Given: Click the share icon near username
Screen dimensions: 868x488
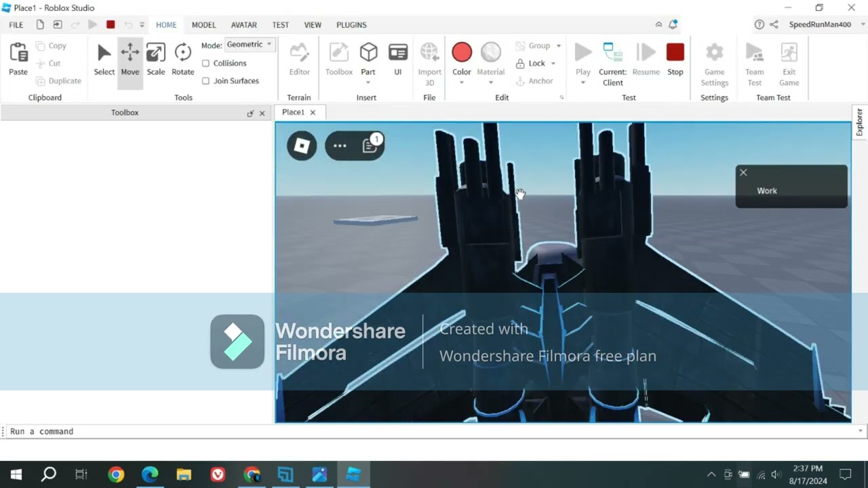Looking at the screenshot, I should click(774, 24).
